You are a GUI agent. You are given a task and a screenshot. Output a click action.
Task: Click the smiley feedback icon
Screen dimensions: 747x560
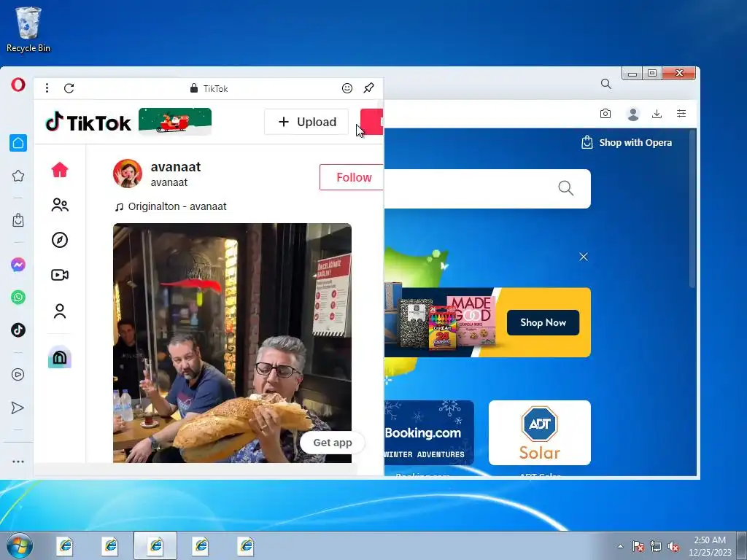[347, 88]
